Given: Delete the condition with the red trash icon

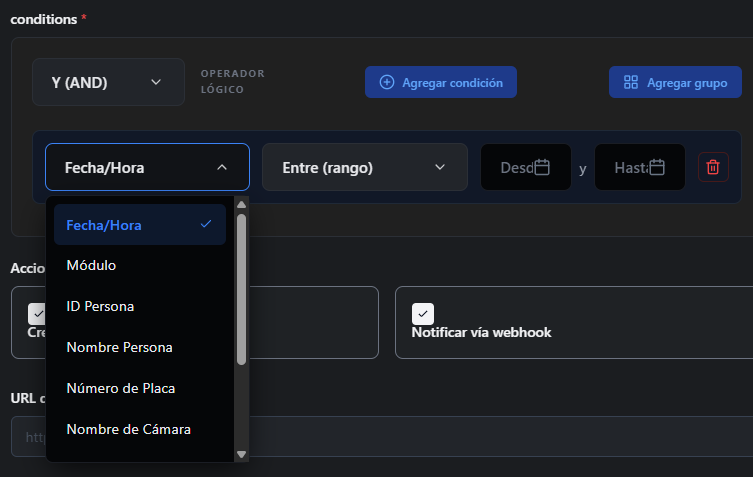Looking at the screenshot, I should pyautogui.click(x=713, y=167).
